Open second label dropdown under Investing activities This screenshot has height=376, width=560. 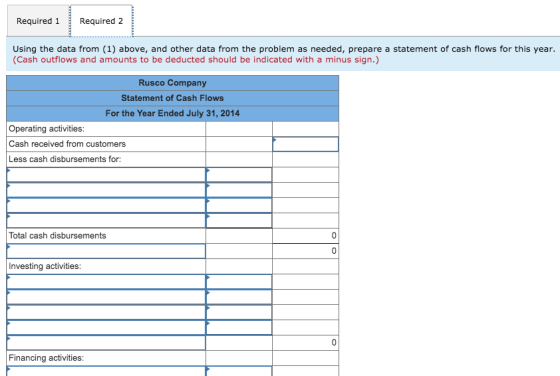tap(106, 297)
